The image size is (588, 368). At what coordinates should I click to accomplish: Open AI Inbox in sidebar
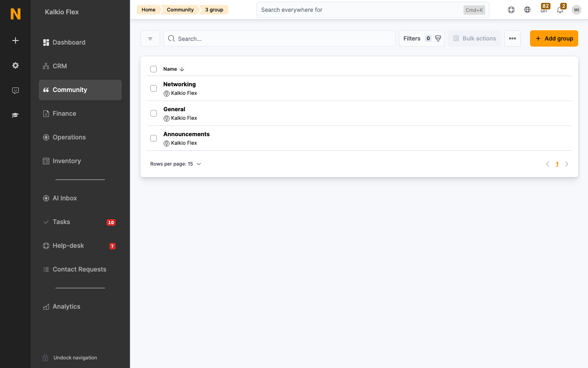coord(80,198)
